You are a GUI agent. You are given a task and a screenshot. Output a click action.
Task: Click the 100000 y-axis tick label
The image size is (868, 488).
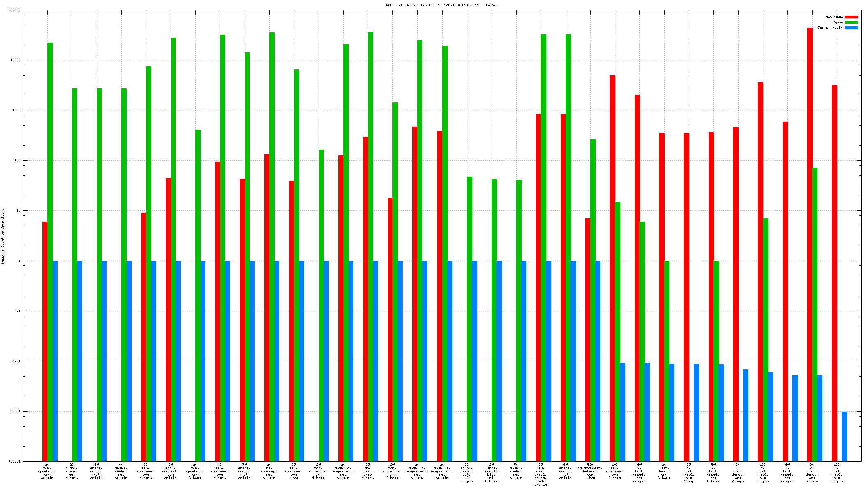[x=14, y=10]
